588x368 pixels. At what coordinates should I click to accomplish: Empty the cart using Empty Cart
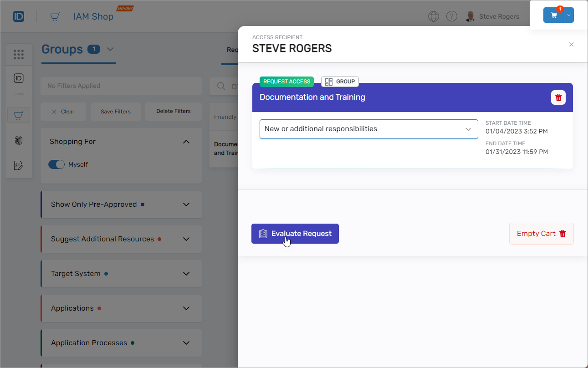coord(541,233)
